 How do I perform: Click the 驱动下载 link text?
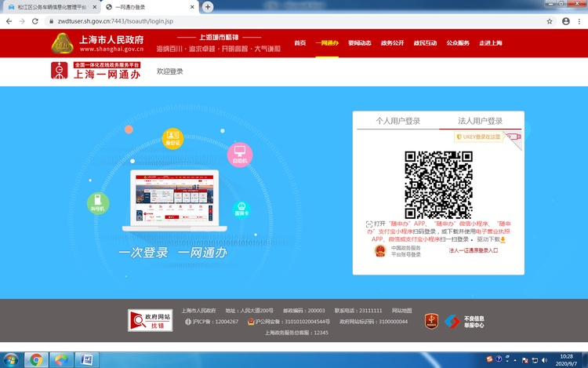pyautogui.click(x=488, y=239)
